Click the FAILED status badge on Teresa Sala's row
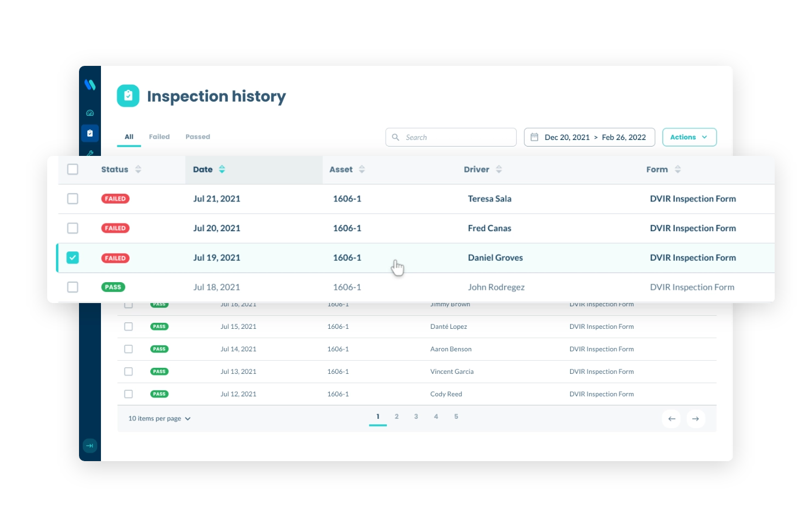The width and height of the screenshot is (812, 527). [x=115, y=198]
